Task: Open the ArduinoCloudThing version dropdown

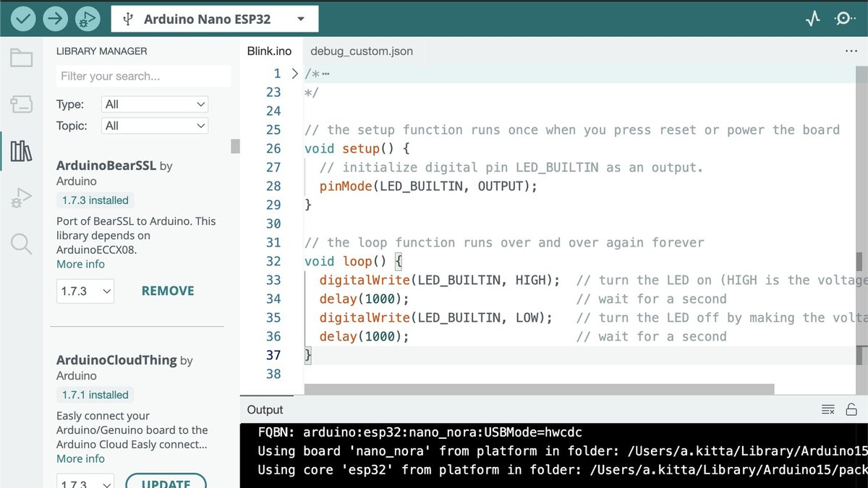Action: click(85, 482)
